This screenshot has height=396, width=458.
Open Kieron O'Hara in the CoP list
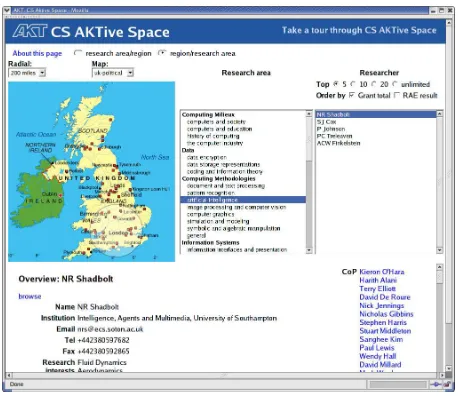382,272
